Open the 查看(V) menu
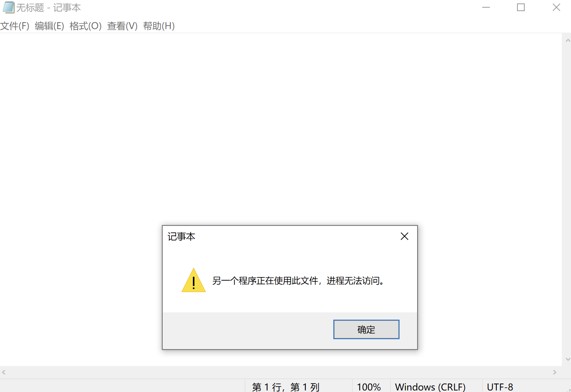 (122, 26)
